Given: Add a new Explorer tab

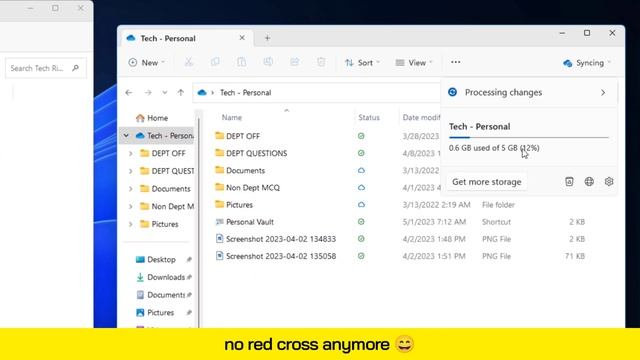Looking at the screenshot, I should point(267,38).
